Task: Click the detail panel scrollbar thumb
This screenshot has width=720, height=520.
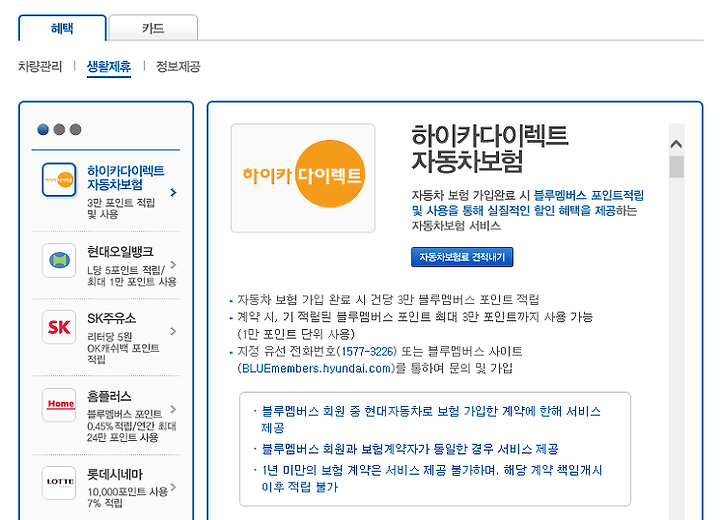Action: click(676, 167)
